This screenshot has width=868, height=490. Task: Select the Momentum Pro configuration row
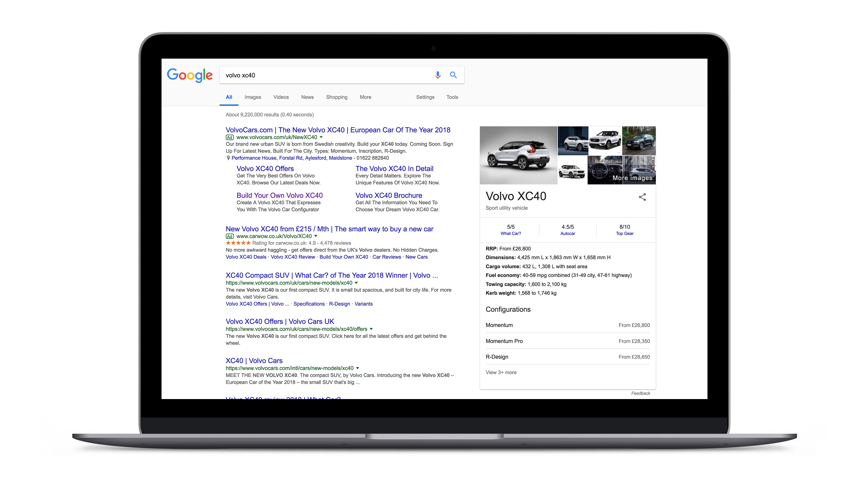(567, 341)
